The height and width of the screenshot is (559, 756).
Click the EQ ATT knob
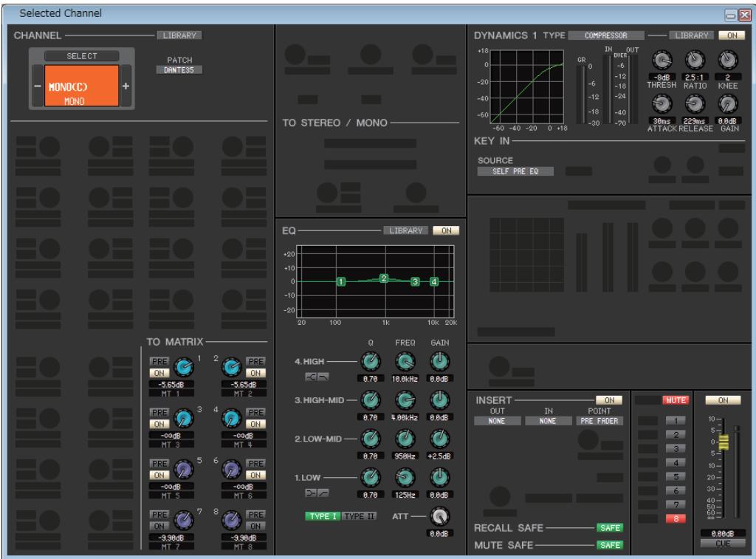point(439,516)
